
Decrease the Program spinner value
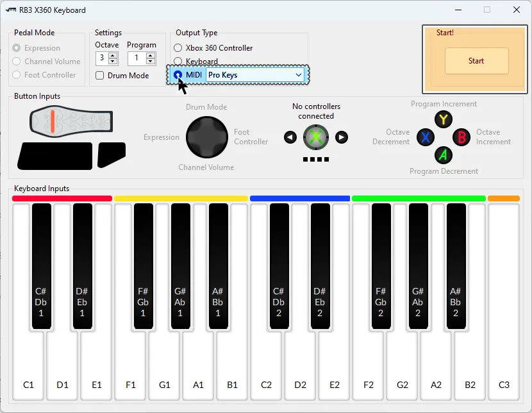click(151, 62)
